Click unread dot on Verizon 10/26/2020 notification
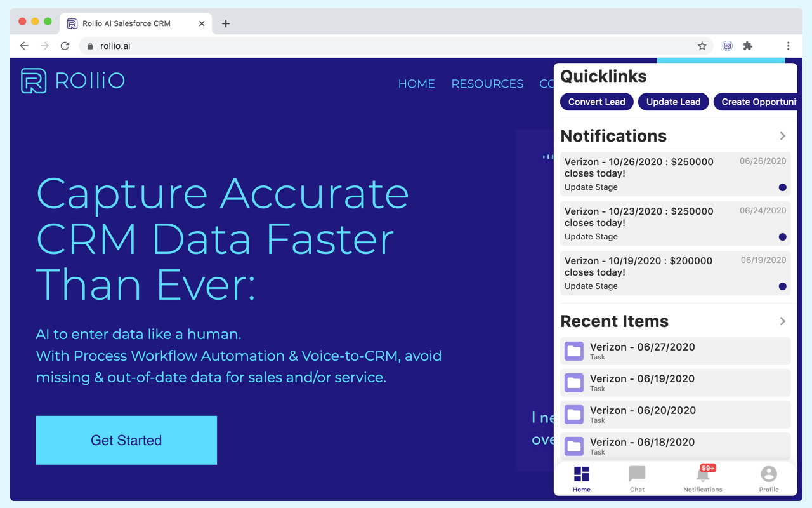 pyautogui.click(x=782, y=187)
